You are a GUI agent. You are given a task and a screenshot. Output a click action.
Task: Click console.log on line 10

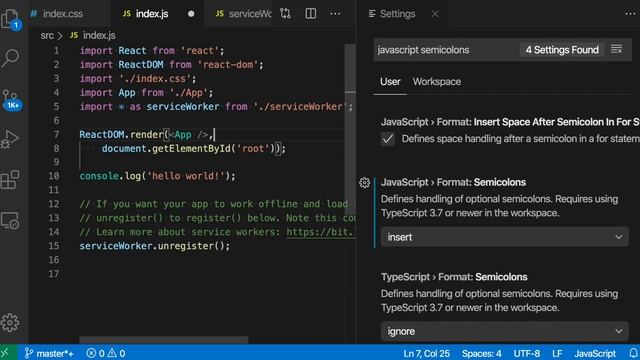pyautogui.click(x=110, y=176)
